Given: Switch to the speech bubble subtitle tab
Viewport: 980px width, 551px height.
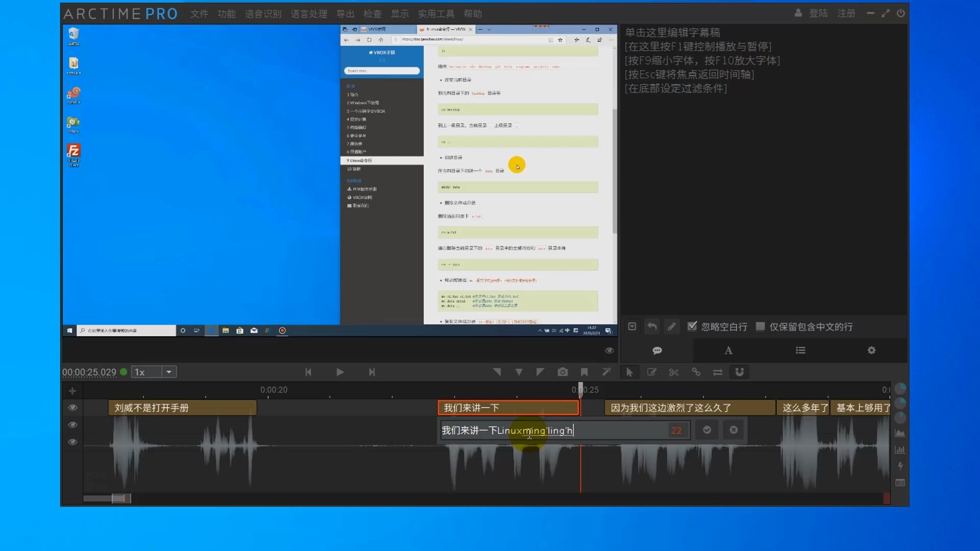Looking at the screenshot, I should [657, 350].
